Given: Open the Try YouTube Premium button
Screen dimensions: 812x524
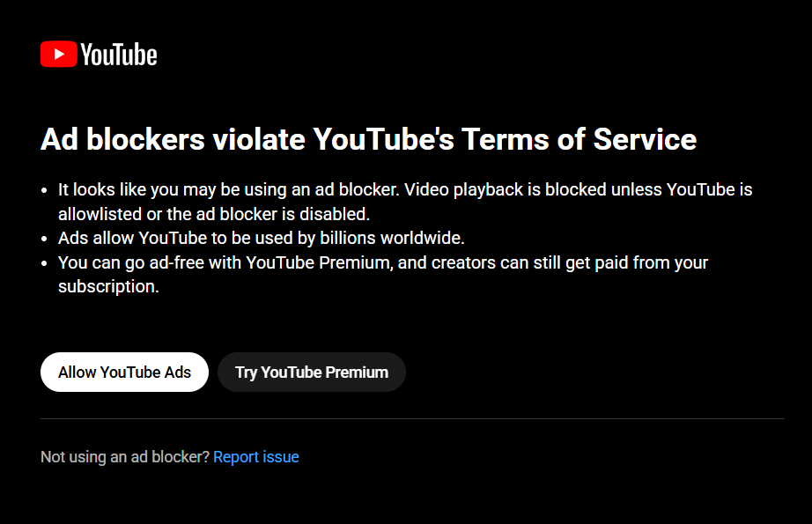Looking at the screenshot, I should tap(312, 372).
